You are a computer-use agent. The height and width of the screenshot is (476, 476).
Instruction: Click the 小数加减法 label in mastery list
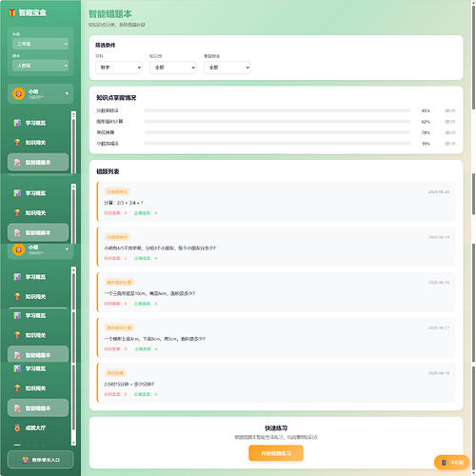click(x=108, y=144)
